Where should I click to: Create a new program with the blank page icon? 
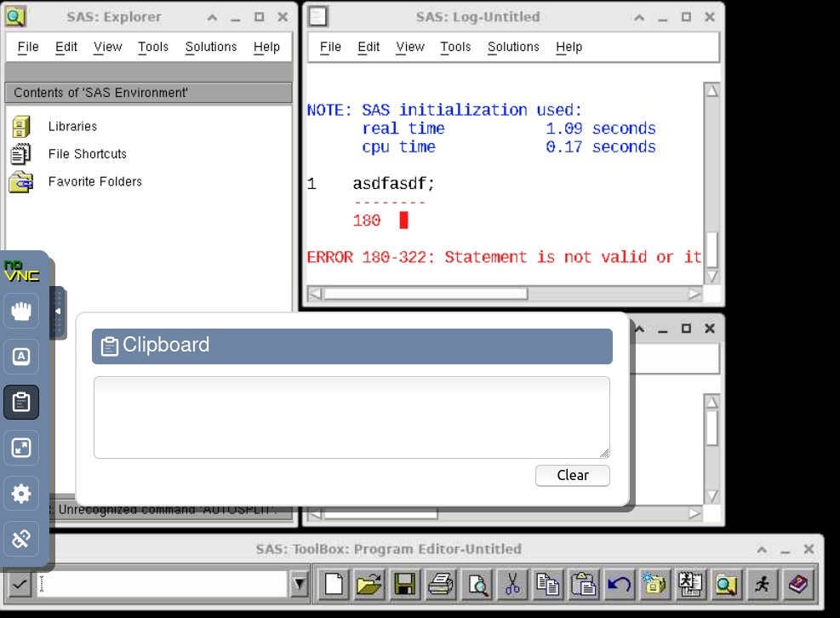point(333,585)
